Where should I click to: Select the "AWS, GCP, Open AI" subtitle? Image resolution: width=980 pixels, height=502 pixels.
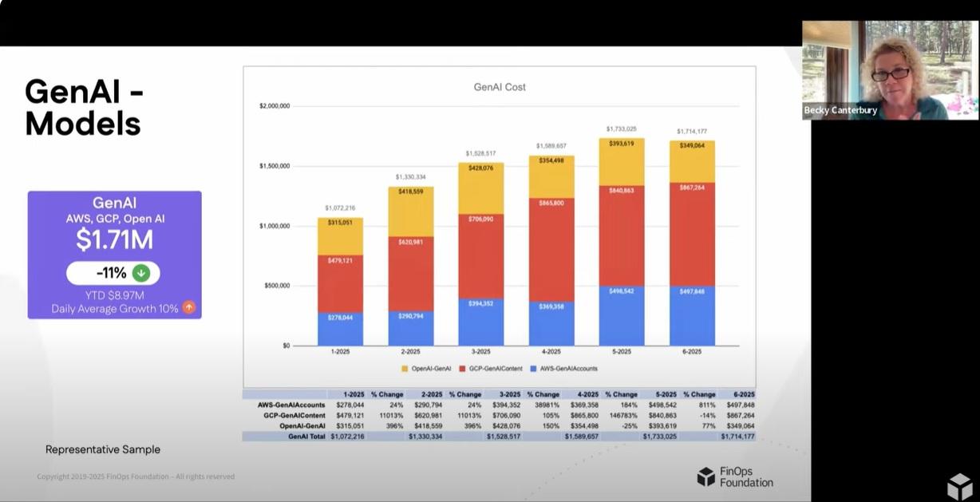point(115,219)
